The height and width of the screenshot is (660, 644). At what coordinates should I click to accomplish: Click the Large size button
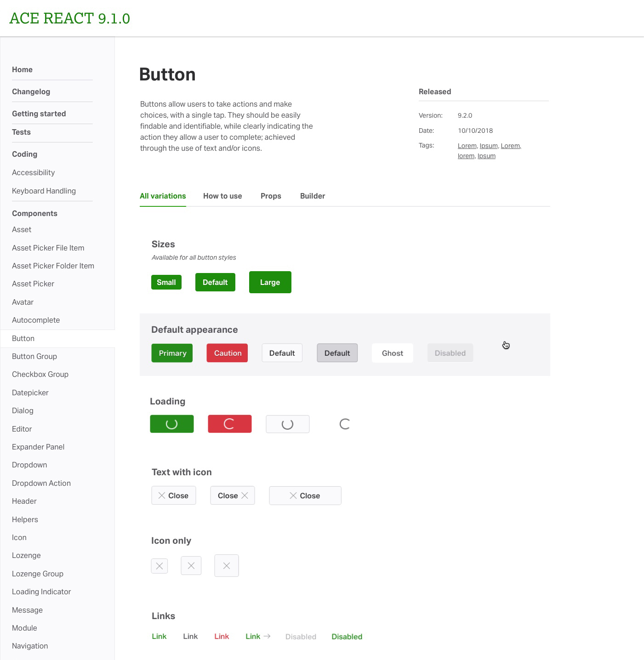270,282
